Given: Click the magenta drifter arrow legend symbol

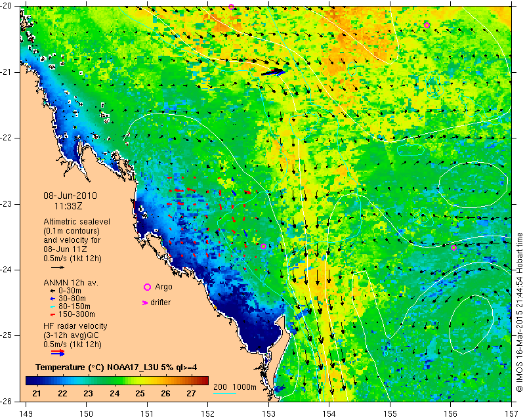Looking at the screenshot, I should pyautogui.click(x=145, y=303).
